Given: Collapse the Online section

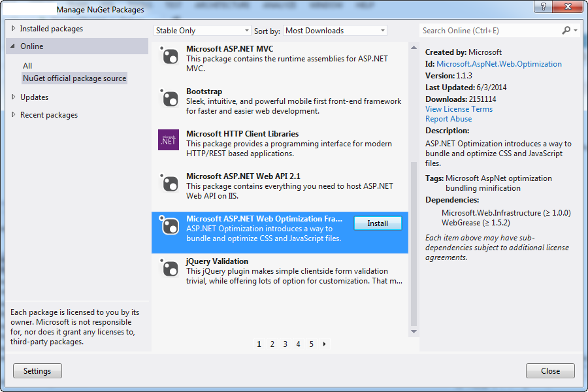Looking at the screenshot, I should coord(13,46).
